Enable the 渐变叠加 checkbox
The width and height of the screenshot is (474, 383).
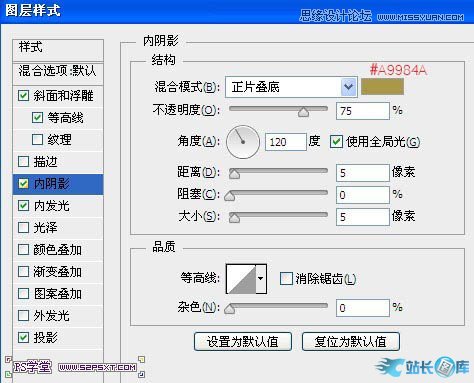pyautogui.click(x=23, y=272)
